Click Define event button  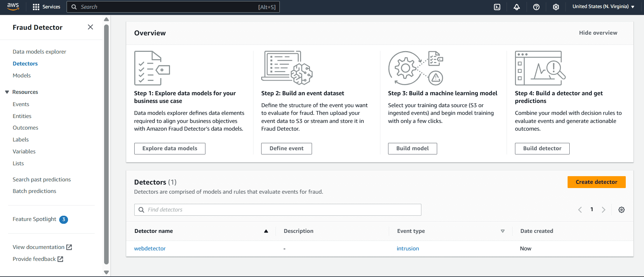point(286,148)
